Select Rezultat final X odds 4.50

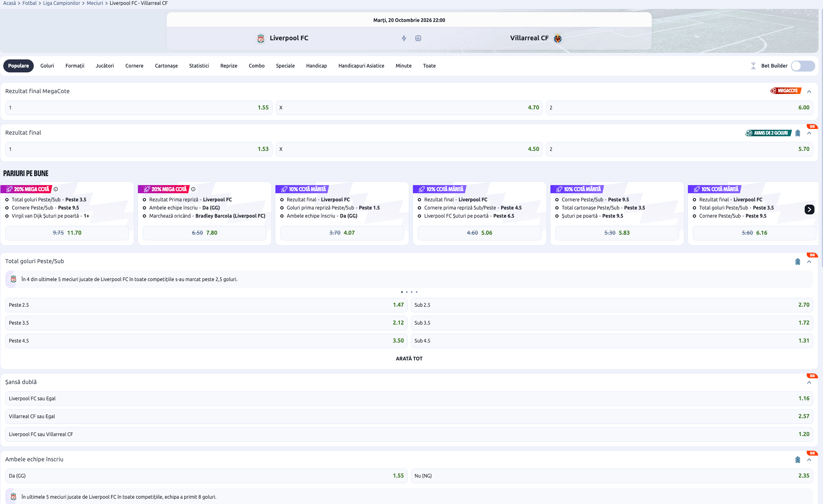(x=409, y=149)
